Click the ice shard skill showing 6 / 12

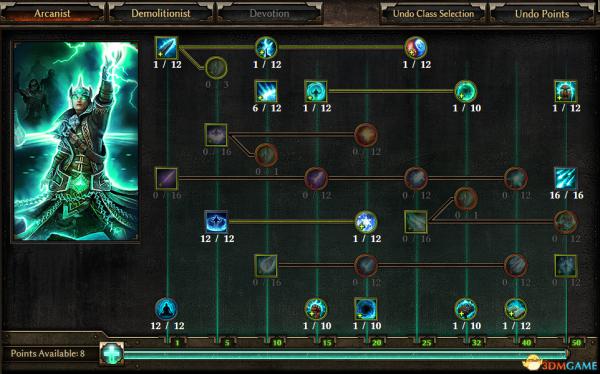pyautogui.click(x=266, y=91)
